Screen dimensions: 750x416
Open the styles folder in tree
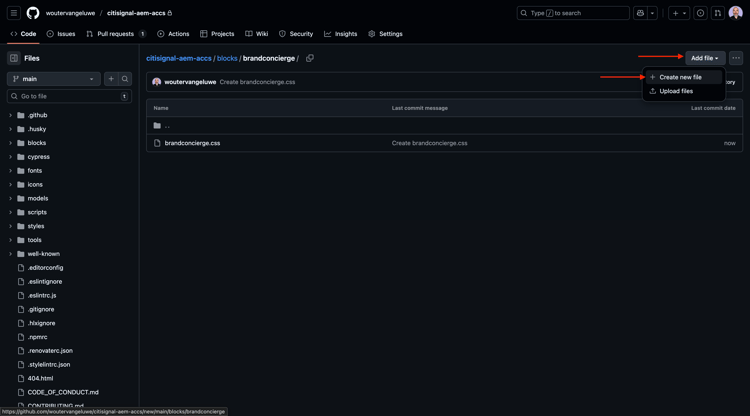point(35,226)
